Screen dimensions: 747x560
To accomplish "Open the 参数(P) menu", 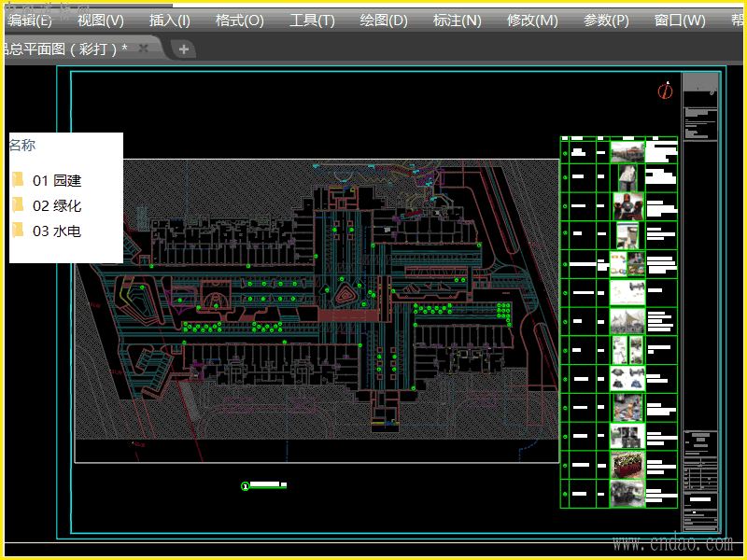I will click(x=606, y=21).
